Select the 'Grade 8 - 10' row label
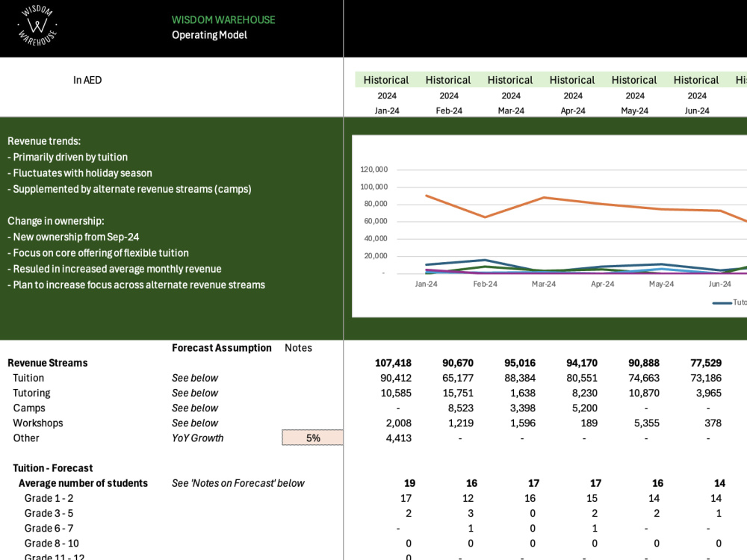Image resolution: width=747 pixels, height=560 pixels. click(52, 544)
